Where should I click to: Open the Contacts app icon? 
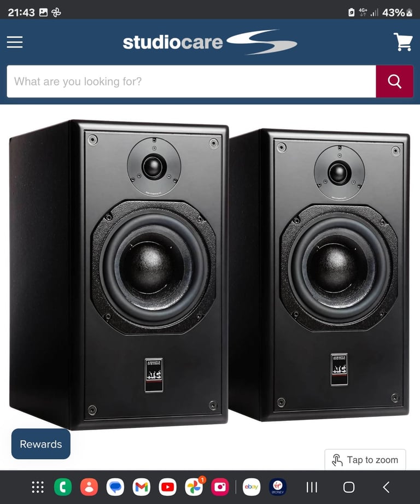pyautogui.click(x=89, y=487)
